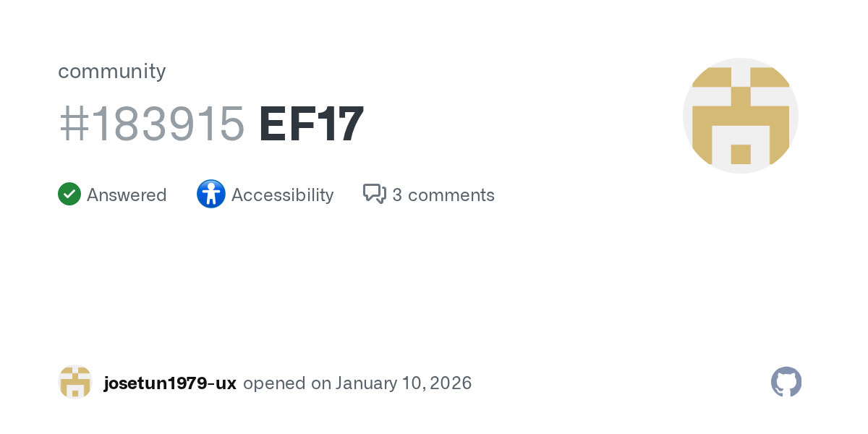Click the comments speech bubble icon
This screenshot has width=868, height=434.
pyautogui.click(x=374, y=194)
